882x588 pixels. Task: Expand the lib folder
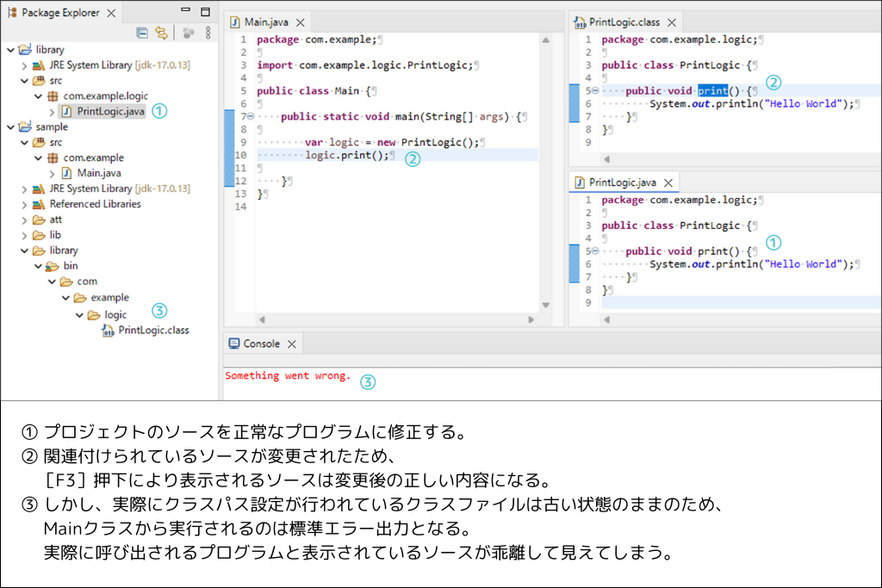tap(24, 236)
